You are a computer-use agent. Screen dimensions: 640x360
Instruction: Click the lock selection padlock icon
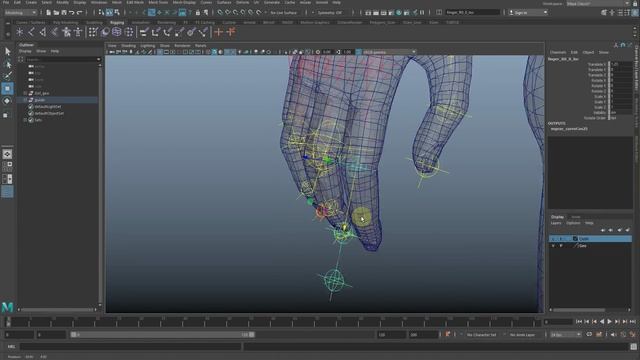pyautogui.click(x=198, y=13)
